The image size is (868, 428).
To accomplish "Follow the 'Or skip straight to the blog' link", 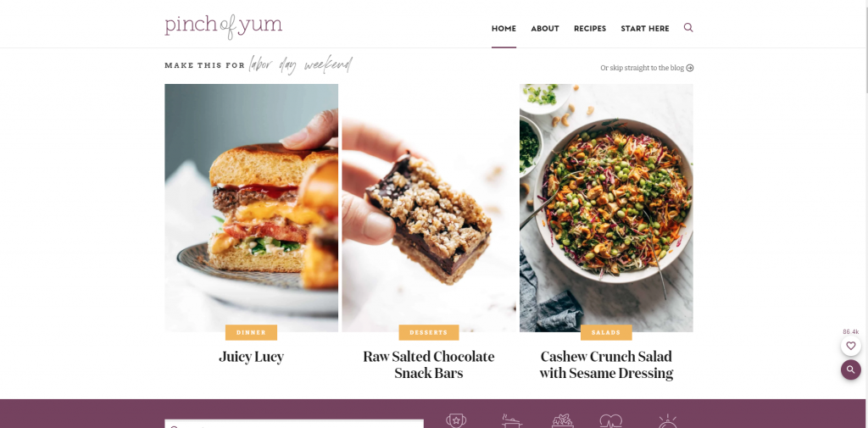I will (643, 68).
